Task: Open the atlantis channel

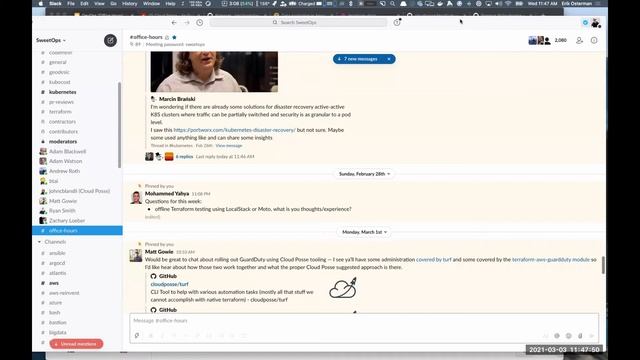Action: point(58,273)
